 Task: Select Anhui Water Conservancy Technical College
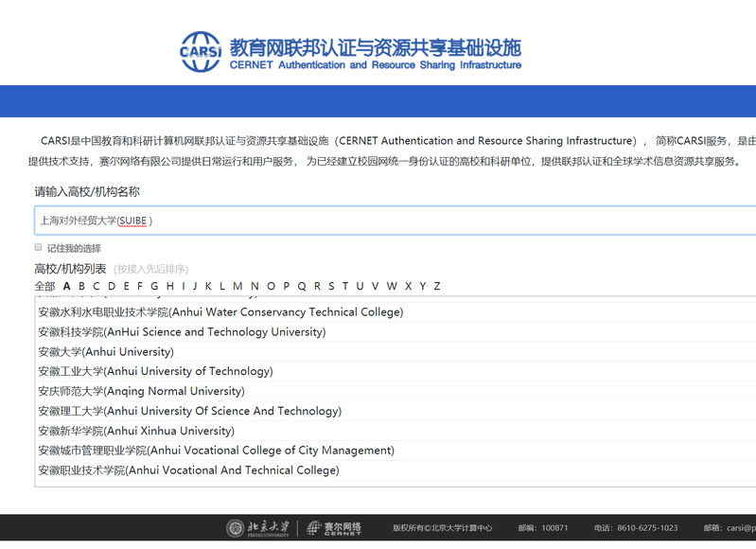tap(396, 312)
